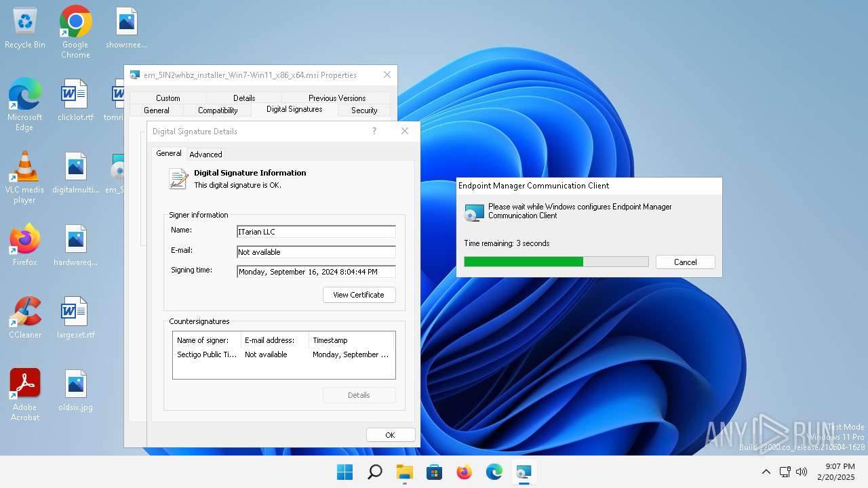Viewport: 868px width, 488px height.
Task: Click the 'This digital signature is OK.' text
Action: tap(237, 185)
